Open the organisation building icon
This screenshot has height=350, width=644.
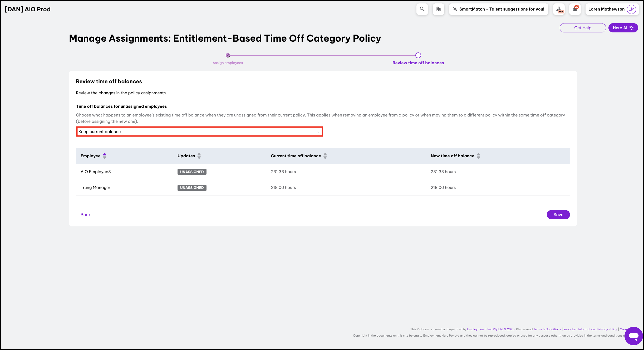click(438, 9)
